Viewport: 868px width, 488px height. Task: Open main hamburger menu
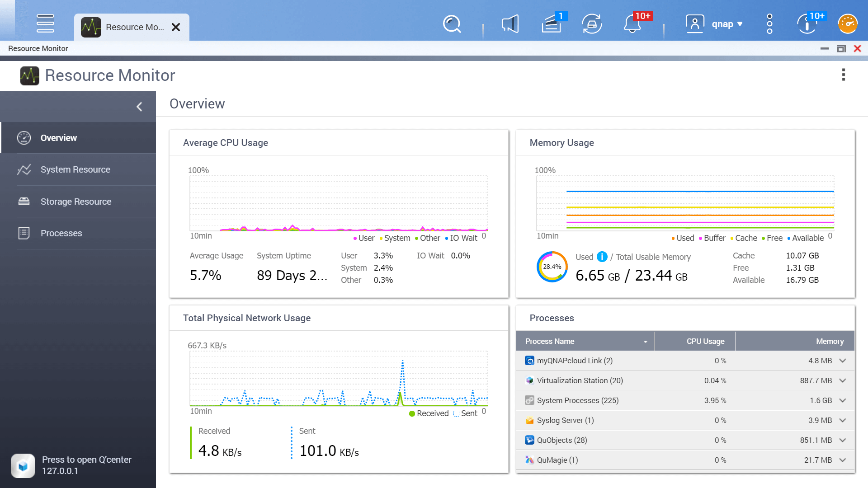coord(45,23)
